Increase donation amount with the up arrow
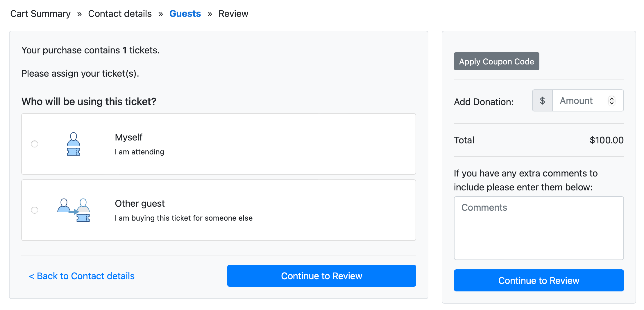 [x=612, y=98]
